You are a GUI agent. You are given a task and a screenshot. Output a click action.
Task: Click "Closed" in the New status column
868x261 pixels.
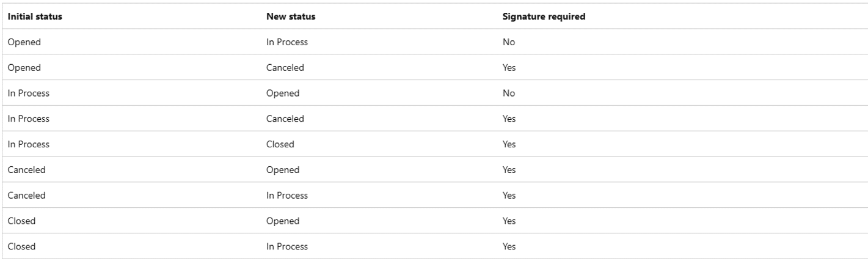pyautogui.click(x=280, y=144)
